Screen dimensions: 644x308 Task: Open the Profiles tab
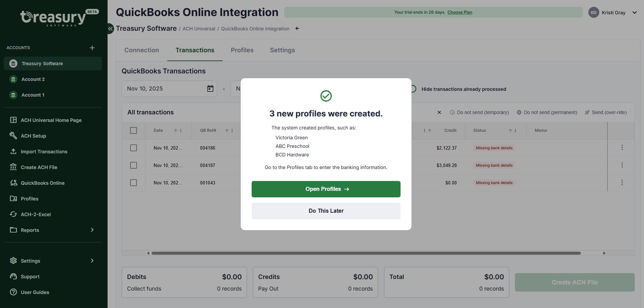pos(242,50)
